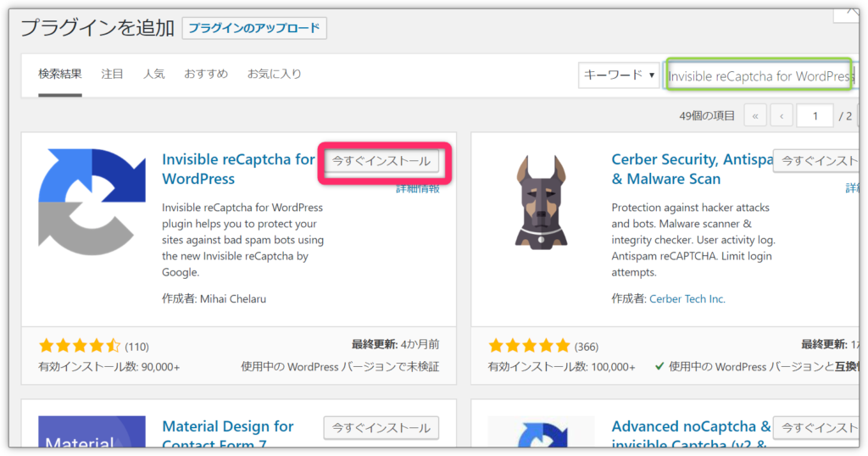868x456 pixels.
Task: Install Invisible reCaptcha for WordPress now
Action: (x=381, y=160)
